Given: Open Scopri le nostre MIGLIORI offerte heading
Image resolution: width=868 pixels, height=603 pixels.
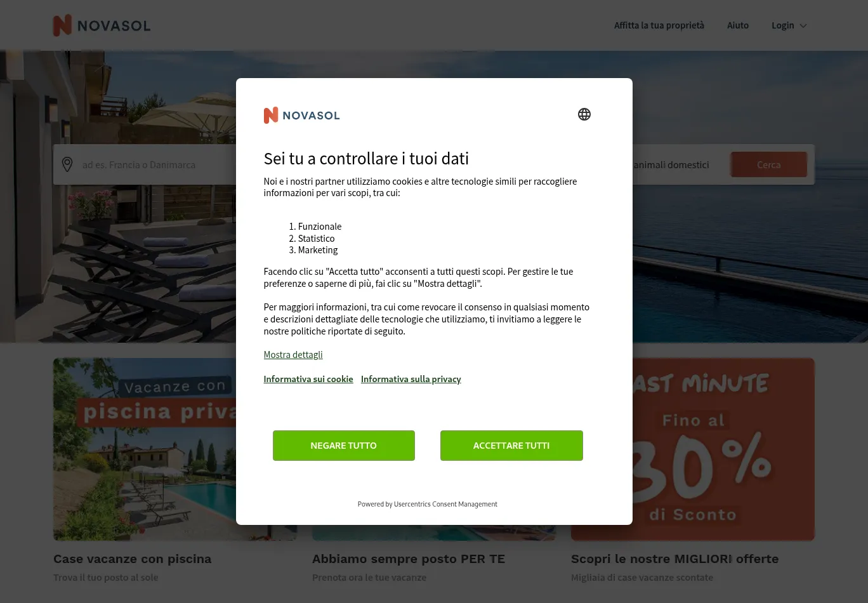Looking at the screenshot, I should tap(674, 559).
